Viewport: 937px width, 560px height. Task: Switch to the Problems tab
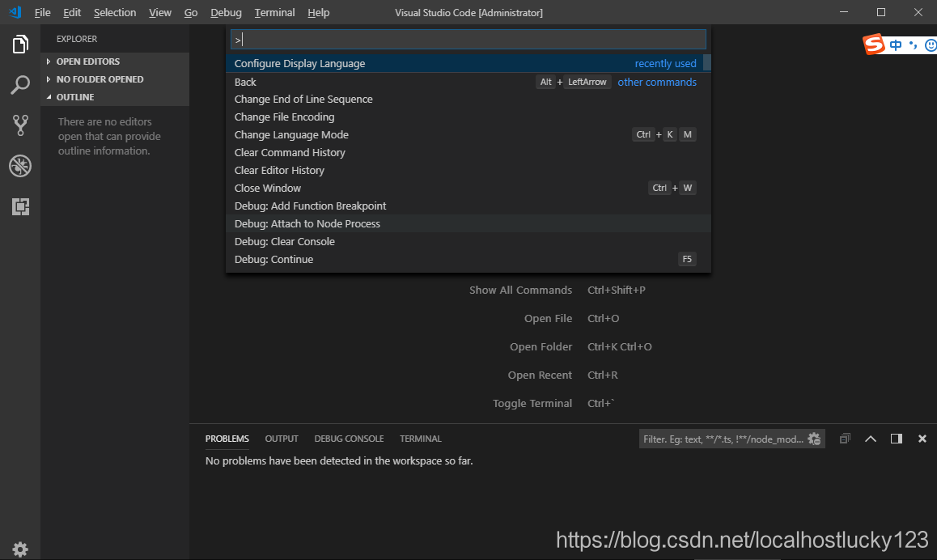click(227, 439)
